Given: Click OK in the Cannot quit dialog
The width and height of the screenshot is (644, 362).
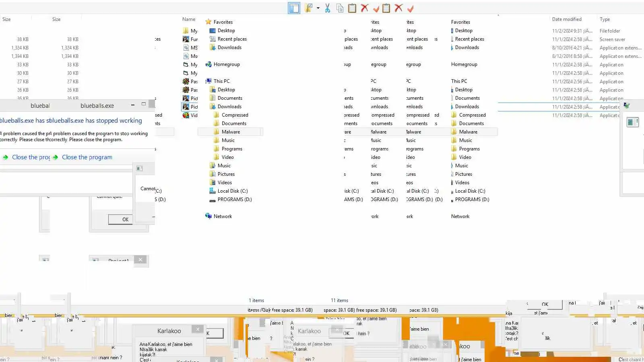Looking at the screenshot, I should tap(121, 219).
